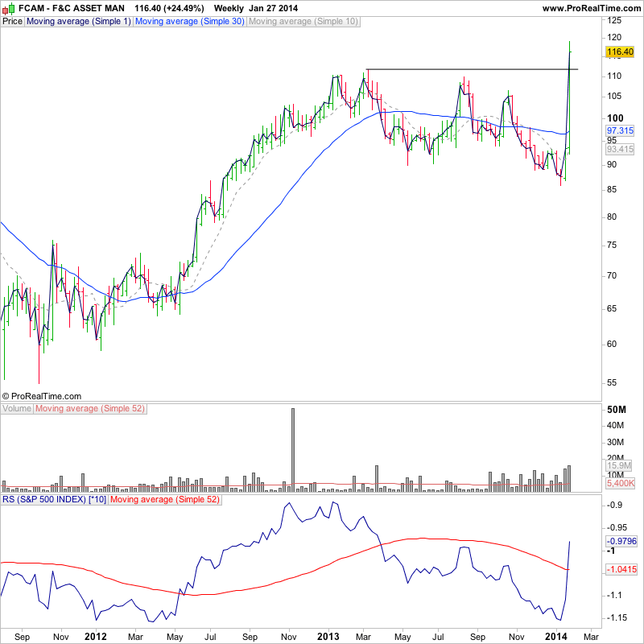Click the 55 price axis label

pos(612,383)
